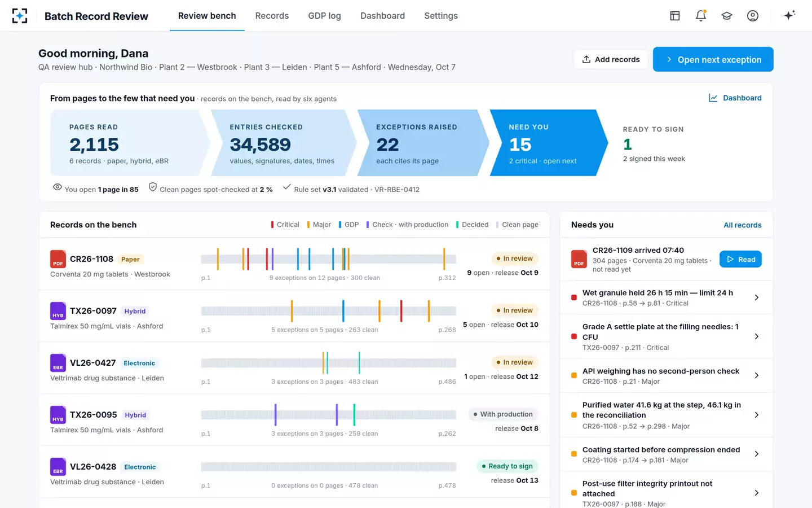Click Read button for CR26-1109
This screenshot has width=812, height=508.
tap(740, 259)
